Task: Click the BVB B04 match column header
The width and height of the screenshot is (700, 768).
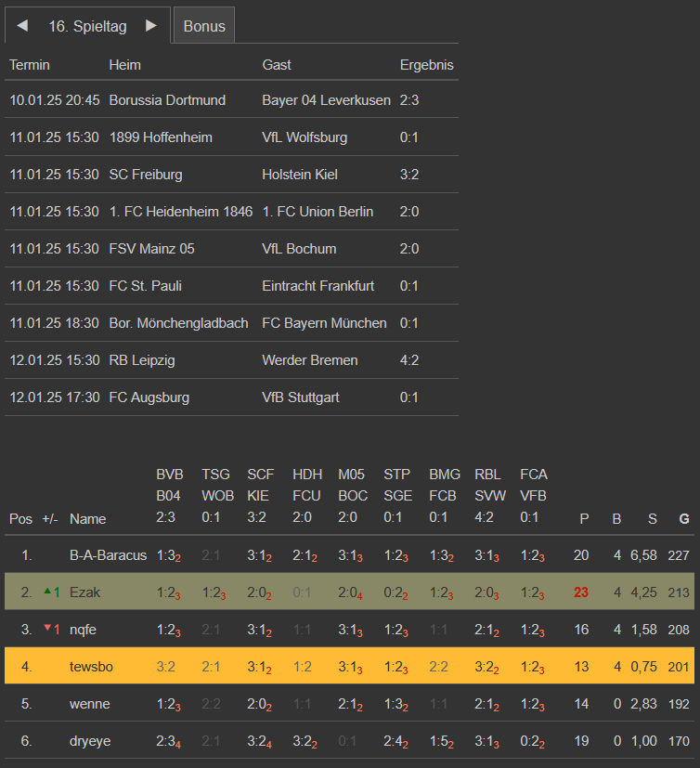Action: [170, 496]
